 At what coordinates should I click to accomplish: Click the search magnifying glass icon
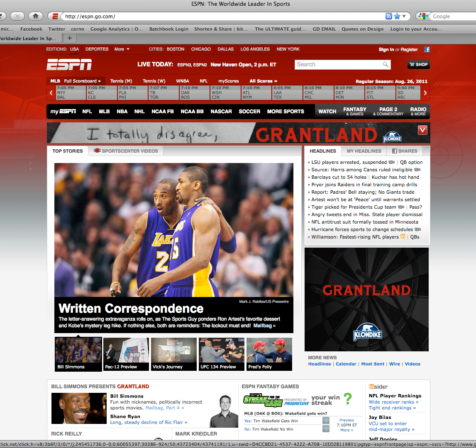pos(386,64)
